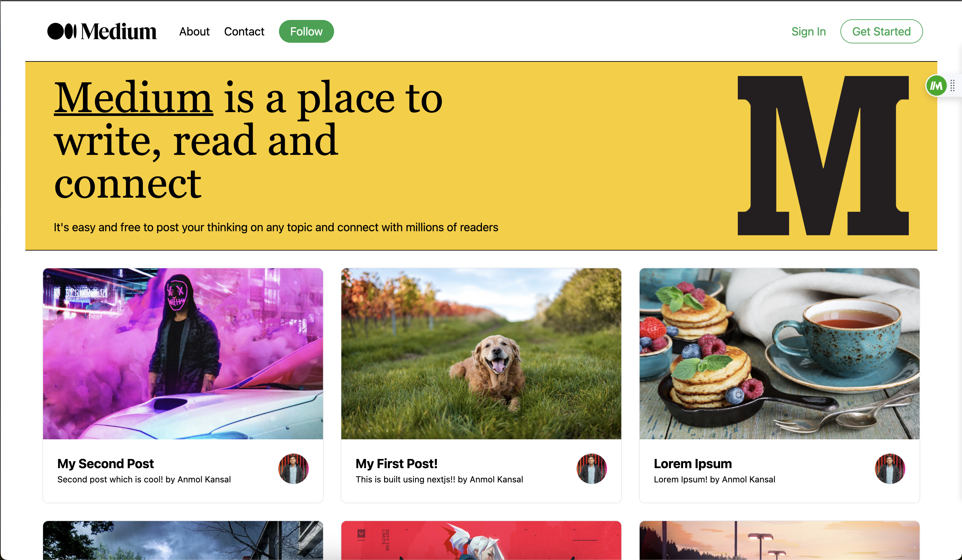Open the pancakes and tea cup thumbnail
The image size is (962, 560).
point(779,353)
